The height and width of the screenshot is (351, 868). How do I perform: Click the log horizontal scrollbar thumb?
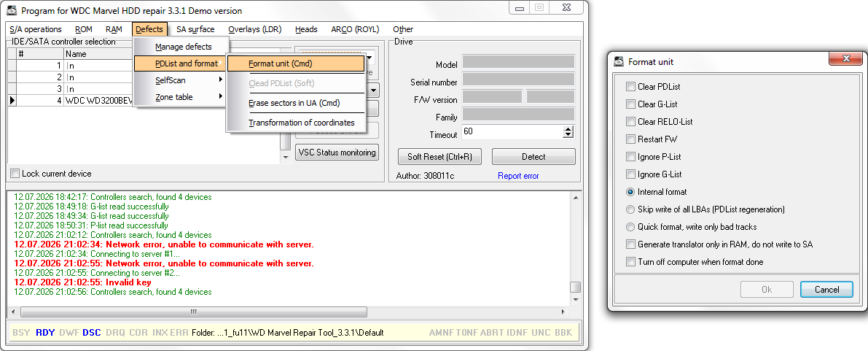(x=193, y=312)
